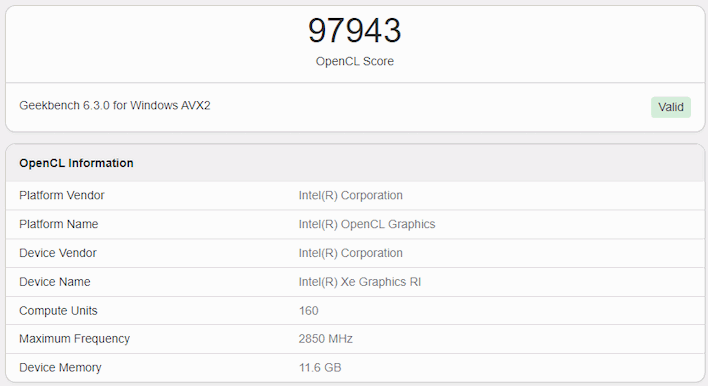708x386 pixels.
Task: Click the OpenCL Score label
Action: [x=354, y=61]
